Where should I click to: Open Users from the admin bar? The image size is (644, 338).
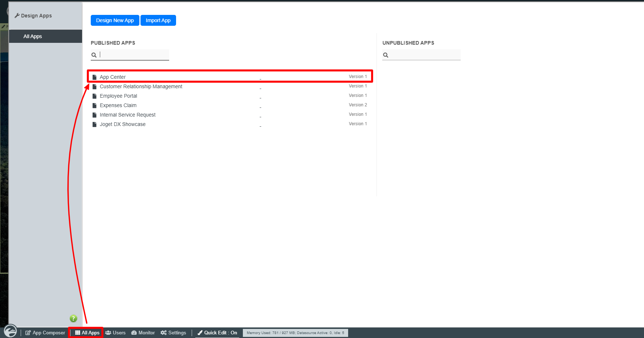point(115,333)
